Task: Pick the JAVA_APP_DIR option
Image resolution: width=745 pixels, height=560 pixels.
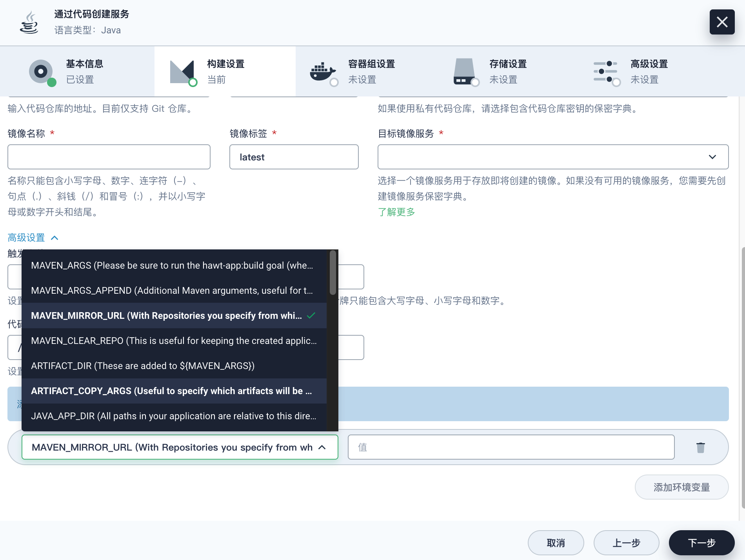Action: coord(174,416)
